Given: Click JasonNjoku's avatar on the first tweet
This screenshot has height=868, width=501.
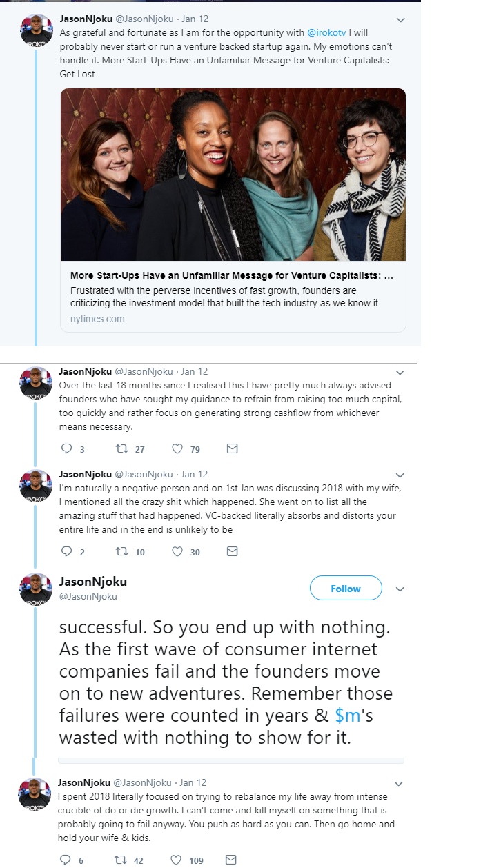Looking at the screenshot, I should 36,30.
